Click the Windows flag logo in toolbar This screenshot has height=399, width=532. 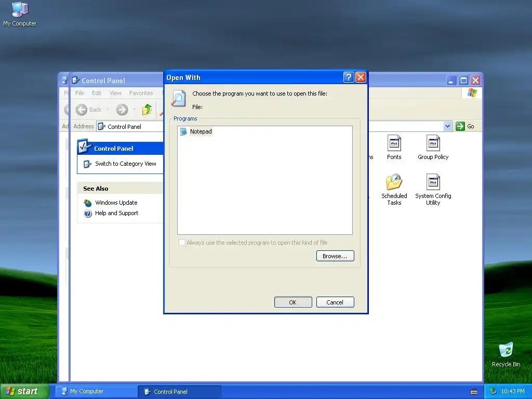472,92
